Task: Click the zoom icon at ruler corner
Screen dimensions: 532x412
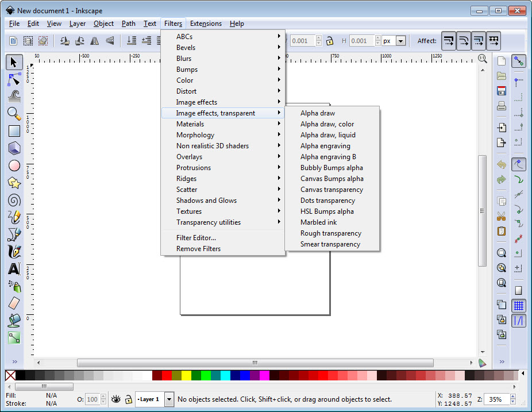Action: point(482,59)
